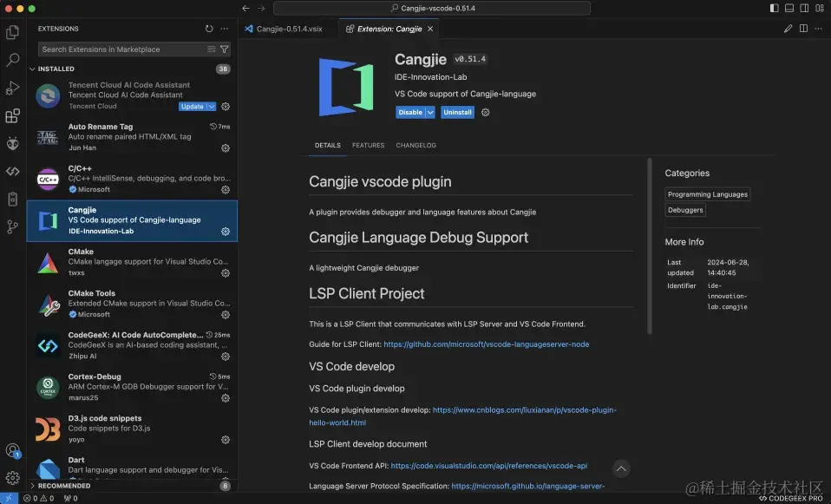Open manage gear for Tencent Cloud AI Code Assistant
The width and height of the screenshot is (831, 504).
226,107
